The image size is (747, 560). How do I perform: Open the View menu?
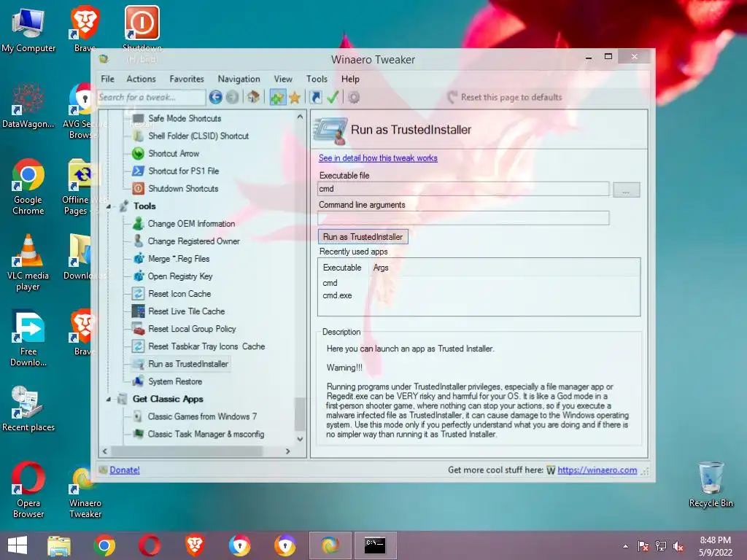click(283, 79)
